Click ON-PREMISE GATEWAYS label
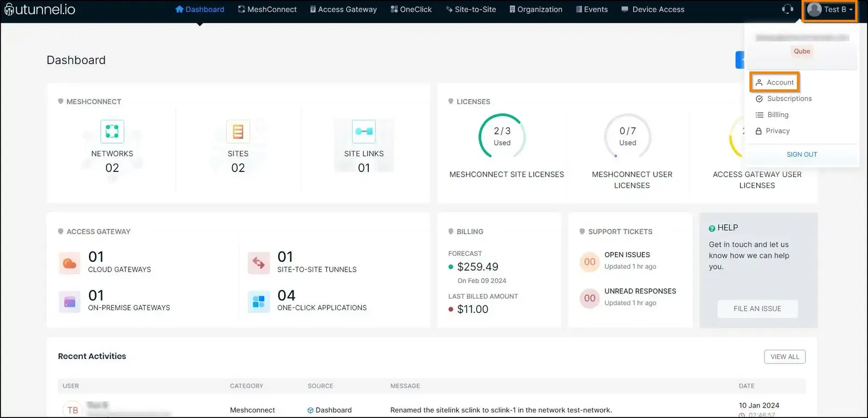This screenshot has width=868, height=418. pos(129,308)
